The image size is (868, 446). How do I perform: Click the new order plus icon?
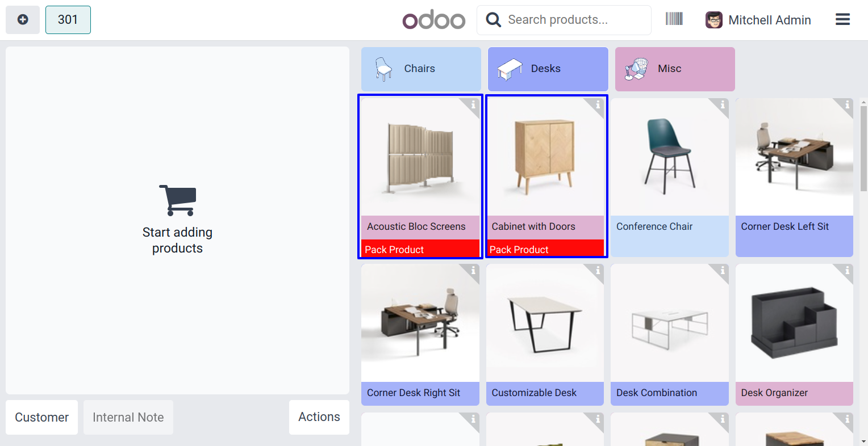click(23, 20)
